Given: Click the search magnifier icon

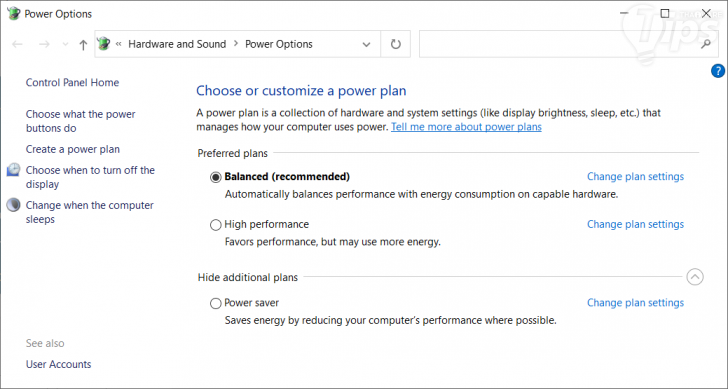Looking at the screenshot, I should tap(706, 44).
